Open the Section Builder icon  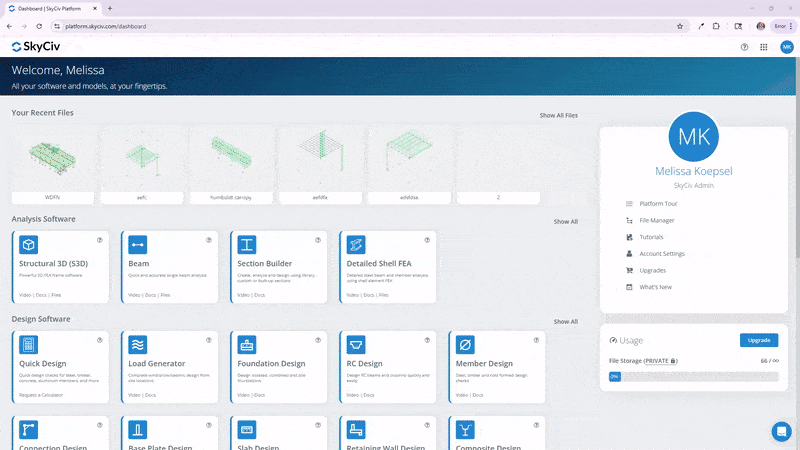(x=247, y=244)
